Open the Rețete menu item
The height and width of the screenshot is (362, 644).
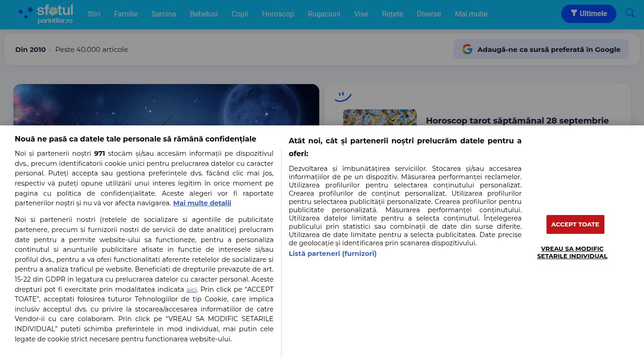click(x=392, y=14)
